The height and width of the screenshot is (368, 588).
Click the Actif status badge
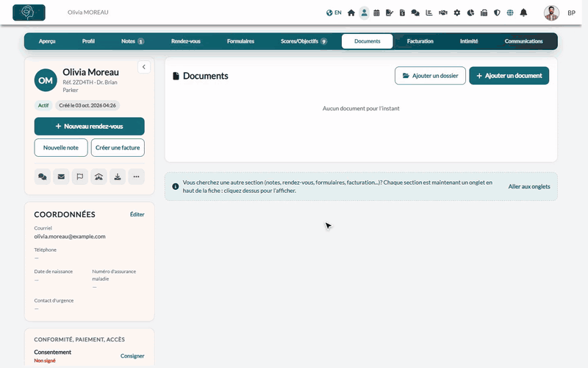(43, 105)
